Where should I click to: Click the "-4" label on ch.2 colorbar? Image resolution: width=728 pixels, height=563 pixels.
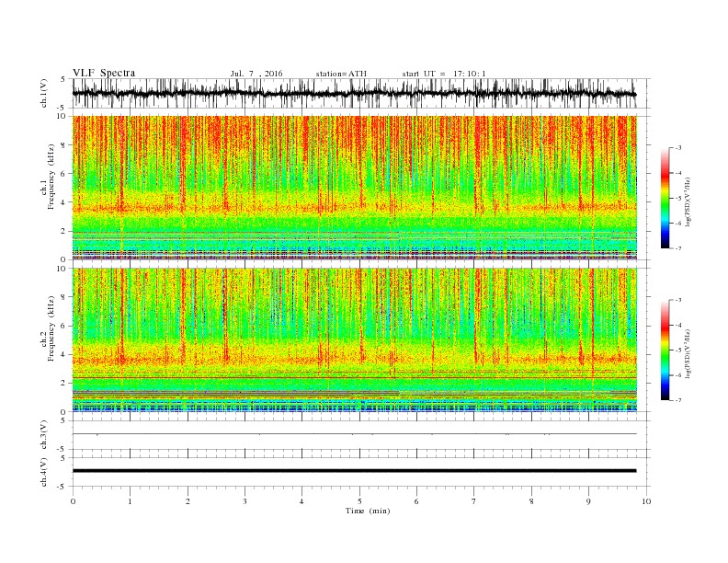pos(678,325)
